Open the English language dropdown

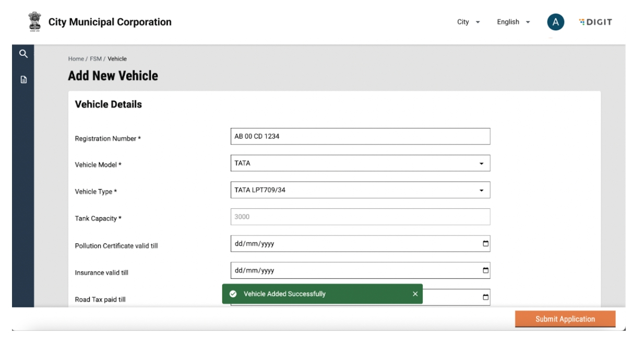tap(513, 22)
